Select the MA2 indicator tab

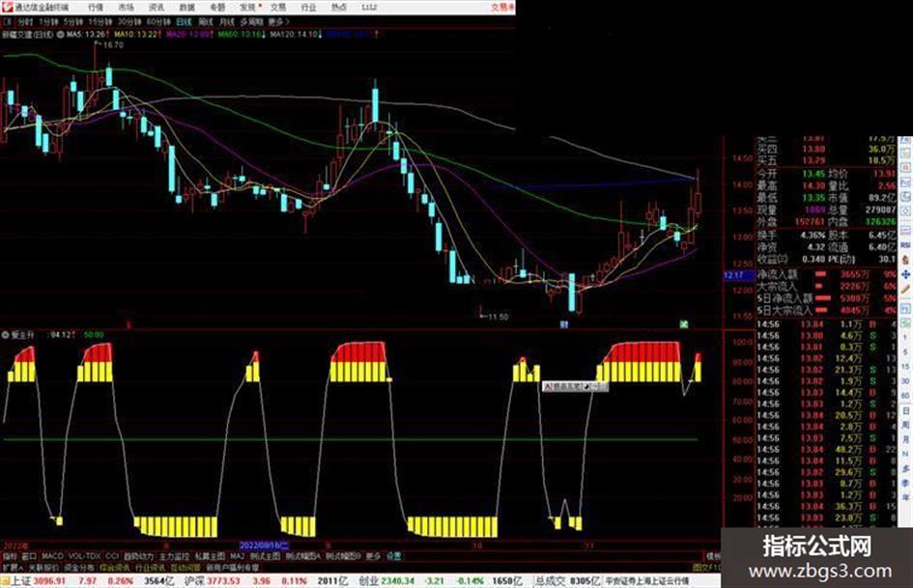coord(237,556)
